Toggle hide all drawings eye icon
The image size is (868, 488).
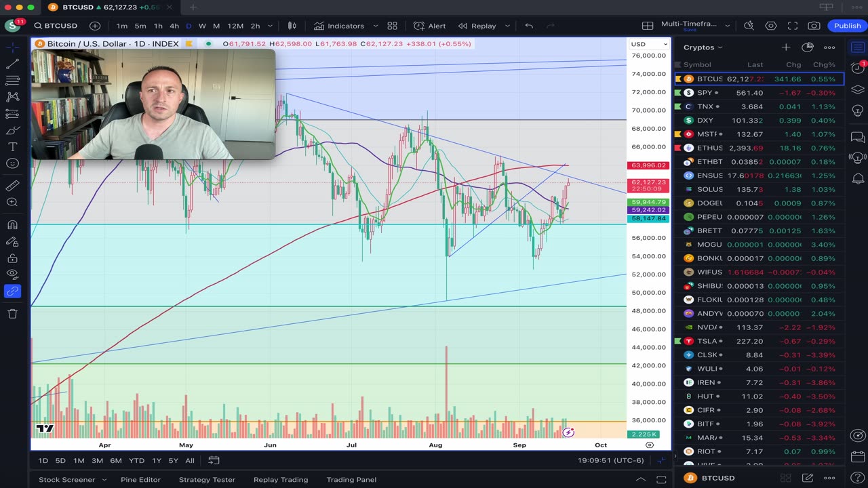[x=12, y=274]
